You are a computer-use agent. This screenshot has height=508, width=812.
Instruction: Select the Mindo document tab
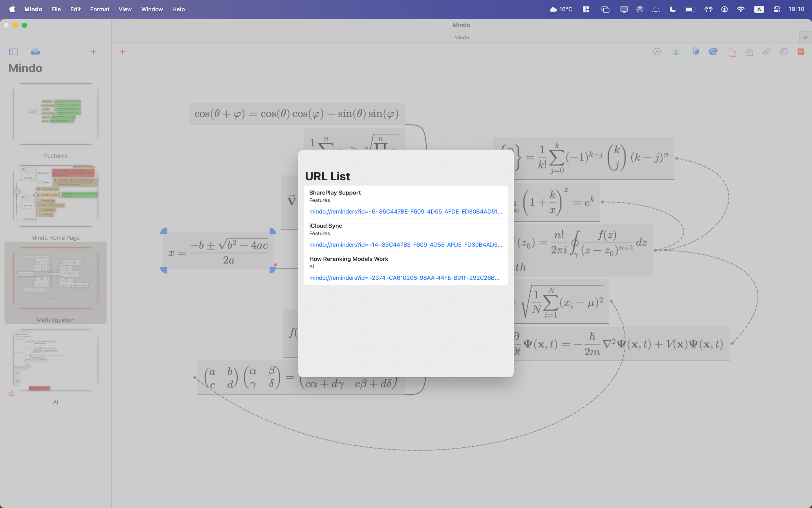click(461, 37)
